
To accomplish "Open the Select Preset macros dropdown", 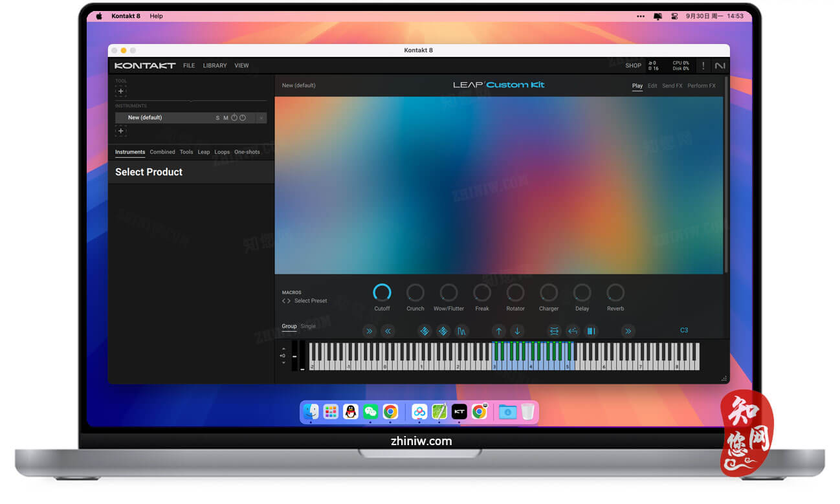I will click(x=311, y=301).
